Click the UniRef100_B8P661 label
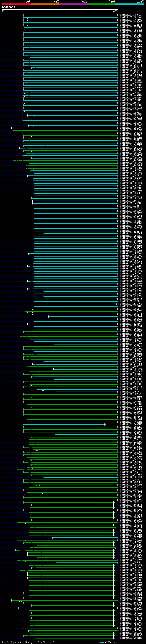Viewport: 146px width, 644px height. [x=131, y=417]
